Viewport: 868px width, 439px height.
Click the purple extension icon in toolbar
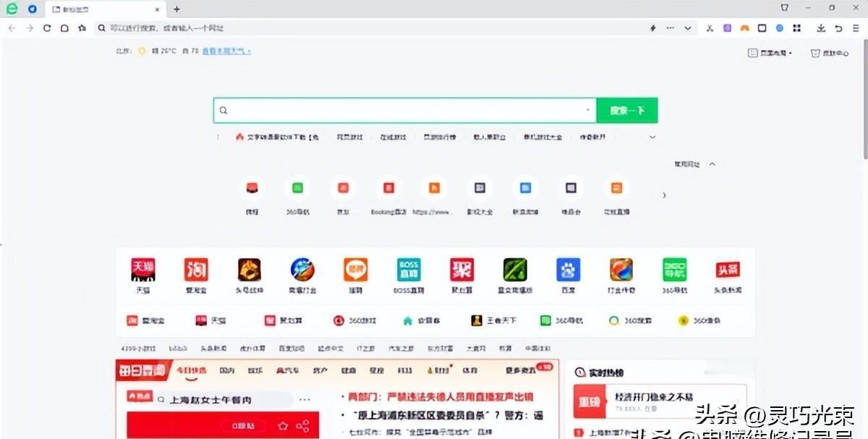click(x=727, y=28)
